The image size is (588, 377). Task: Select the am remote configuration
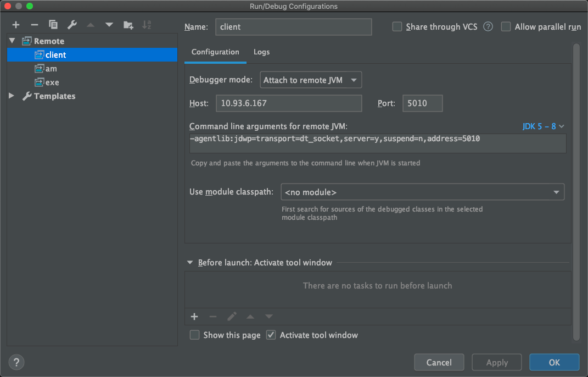[51, 69]
